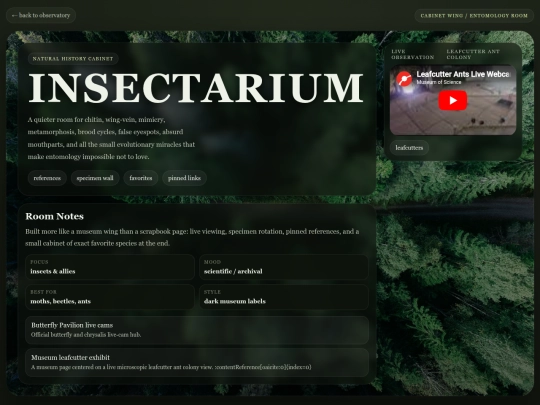Click the INSECTARIUM heading
Screen dimensions: 540x405
(x=196, y=88)
